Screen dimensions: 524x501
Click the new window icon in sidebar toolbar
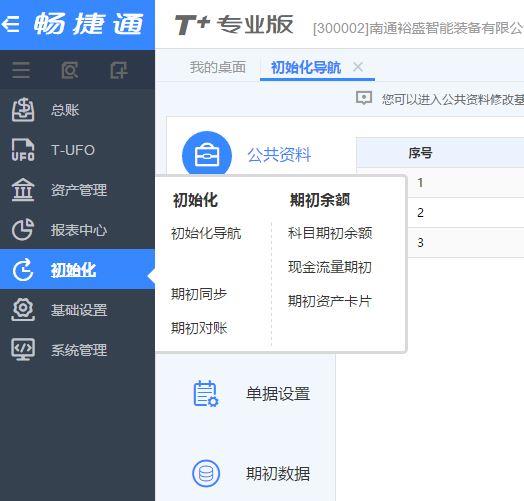pos(119,70)
